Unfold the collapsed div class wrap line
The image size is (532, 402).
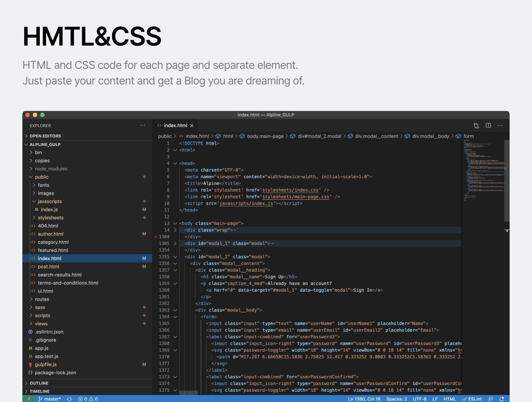(175, 230)
